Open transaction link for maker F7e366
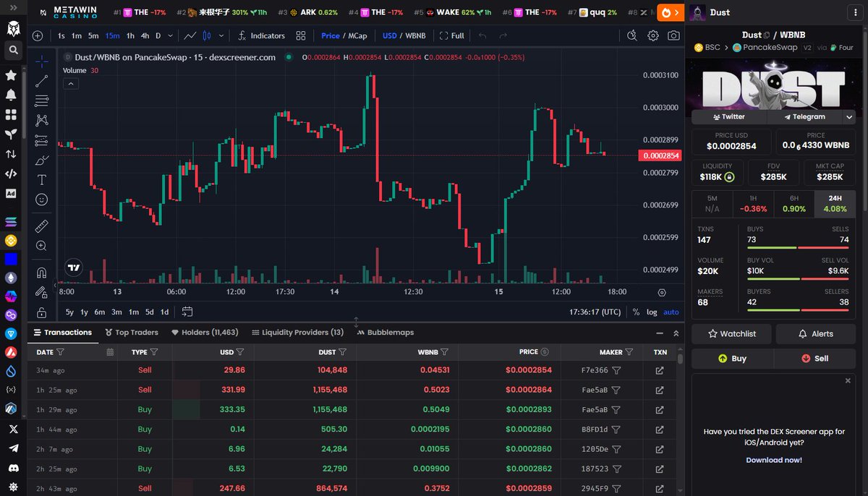Screen dimensions: 868x496 [x=660, y=370]
